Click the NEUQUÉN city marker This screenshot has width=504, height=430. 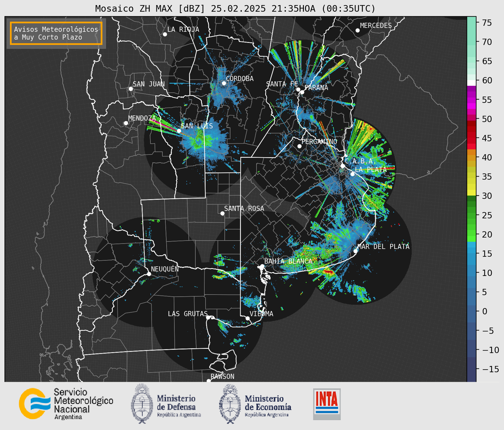tap(149, 274)
